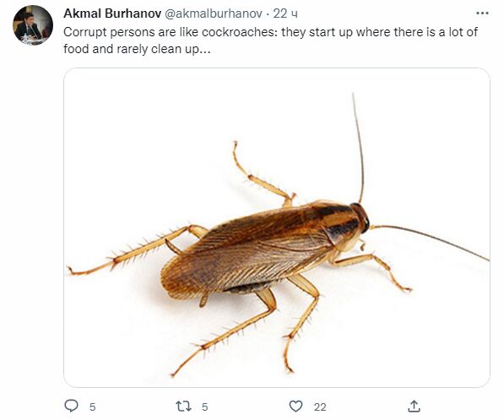The height and width of the screenshot is (420, 504).
Task: Click the cockroach's rear left leg
Action: click(135, 250)
